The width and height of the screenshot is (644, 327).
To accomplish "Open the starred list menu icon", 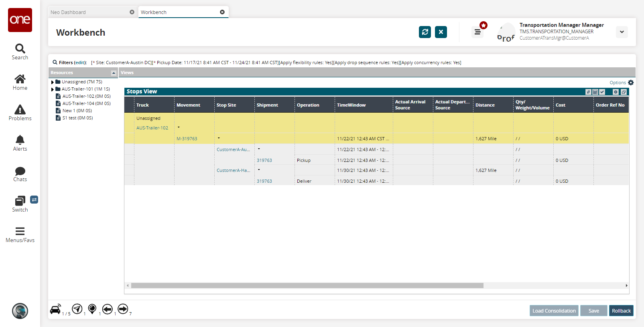I will point(477,32).
